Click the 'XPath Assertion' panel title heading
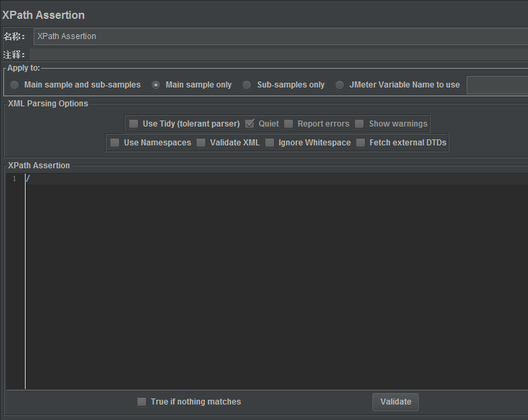528x420 pixels. point(43,15)
